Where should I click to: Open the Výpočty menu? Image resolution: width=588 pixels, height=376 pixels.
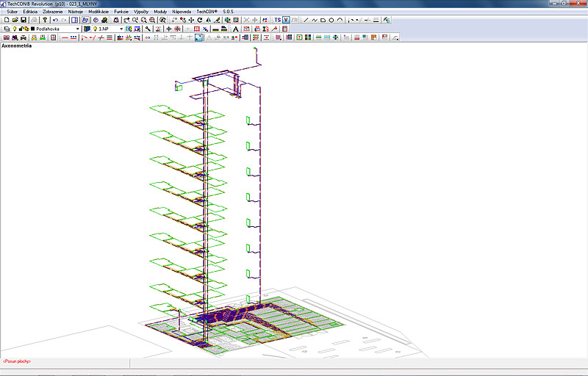click(141, 12)
